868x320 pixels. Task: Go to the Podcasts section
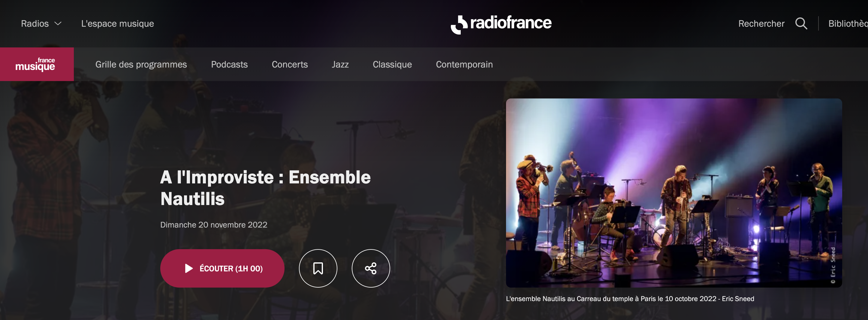(229, 64)
